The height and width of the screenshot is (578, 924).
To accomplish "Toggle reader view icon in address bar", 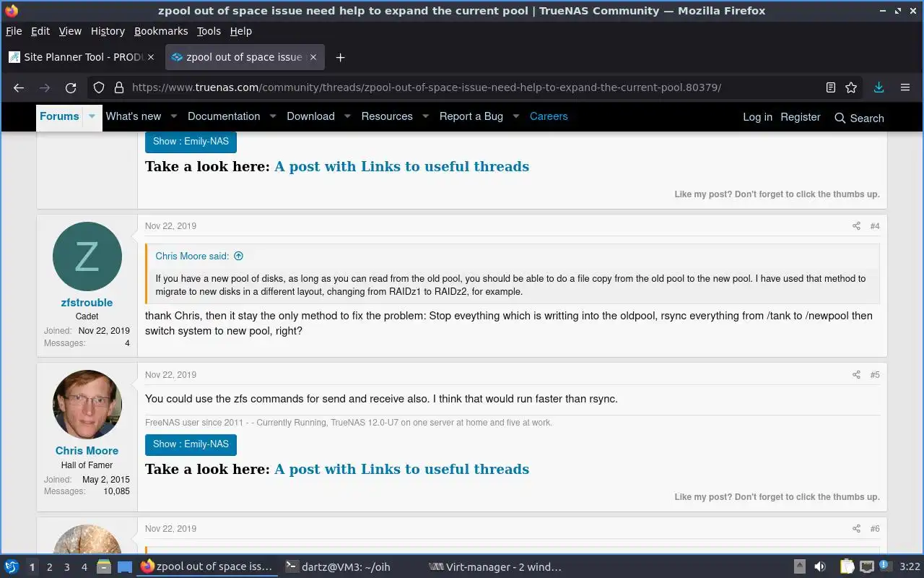I will [x=831, y=87].
